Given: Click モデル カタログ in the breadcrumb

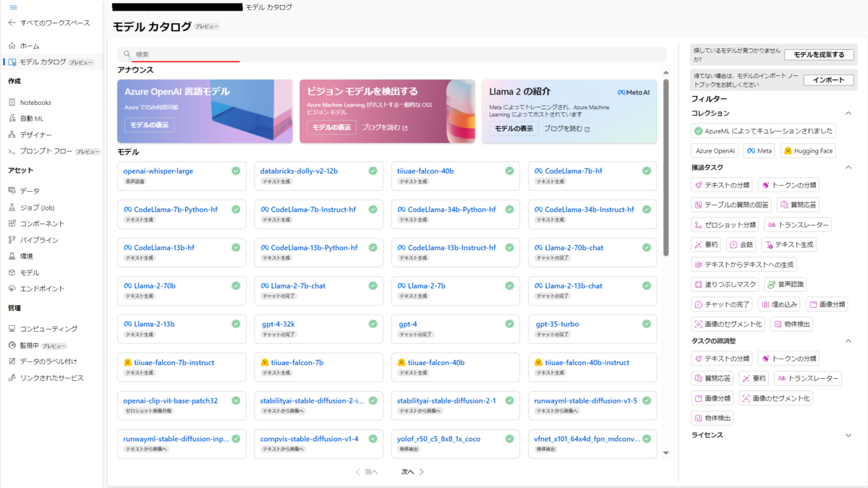Looking at the screenshot, I should click(x=269, y=7).
